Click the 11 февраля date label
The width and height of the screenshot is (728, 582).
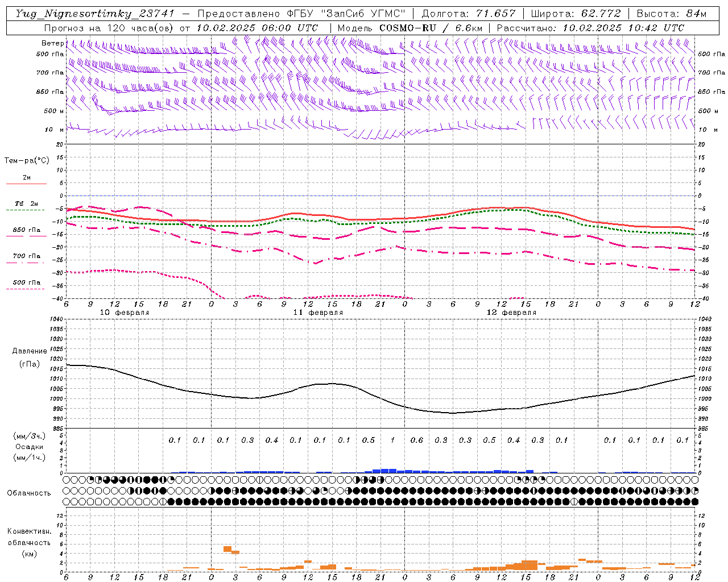click(318, 313)
